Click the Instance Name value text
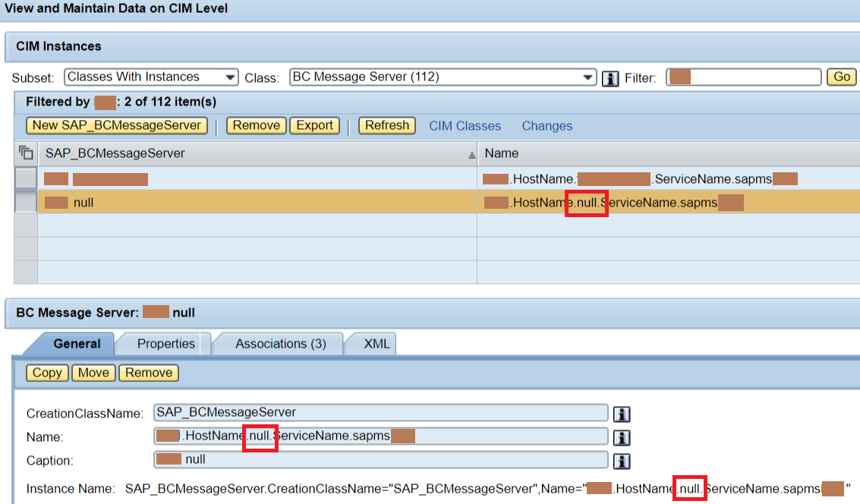The image size is (860, 504). point(487,489)
